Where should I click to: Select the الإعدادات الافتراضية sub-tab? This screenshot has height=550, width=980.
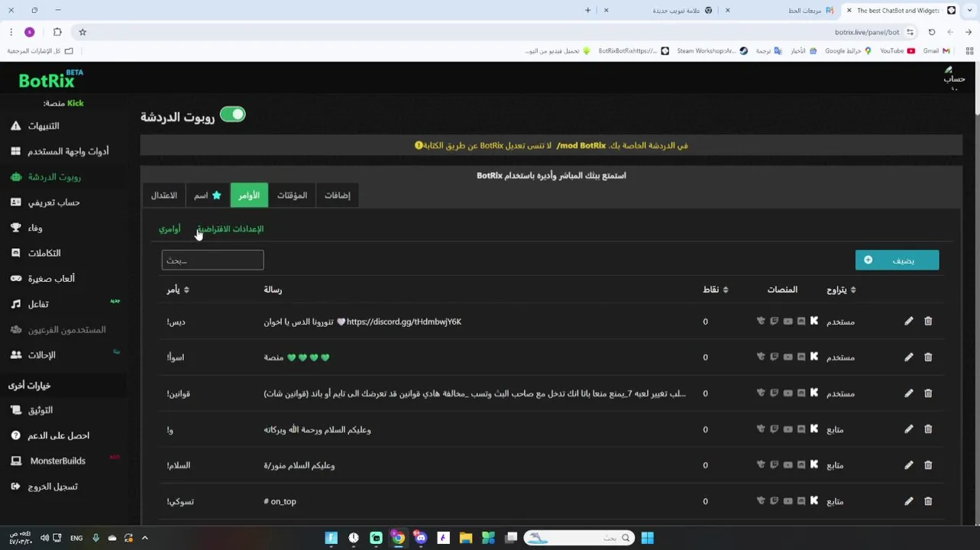(x=230, y=229)
